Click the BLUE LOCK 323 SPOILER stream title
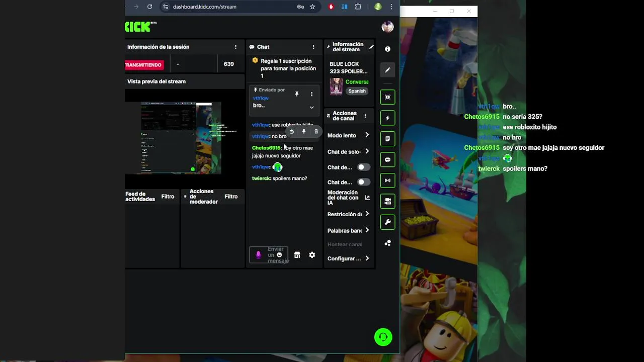This screenshot has height=362, width=644. [349, 68]
